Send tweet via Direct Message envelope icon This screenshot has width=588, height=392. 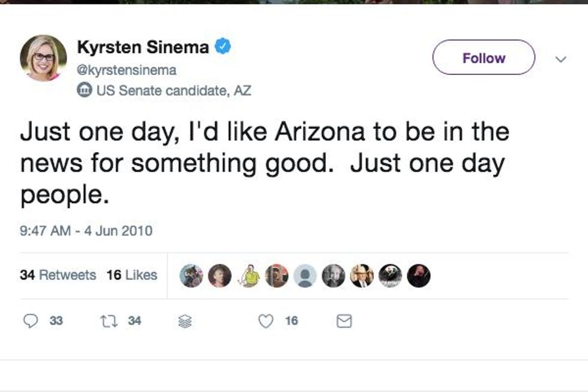(344, 322)
